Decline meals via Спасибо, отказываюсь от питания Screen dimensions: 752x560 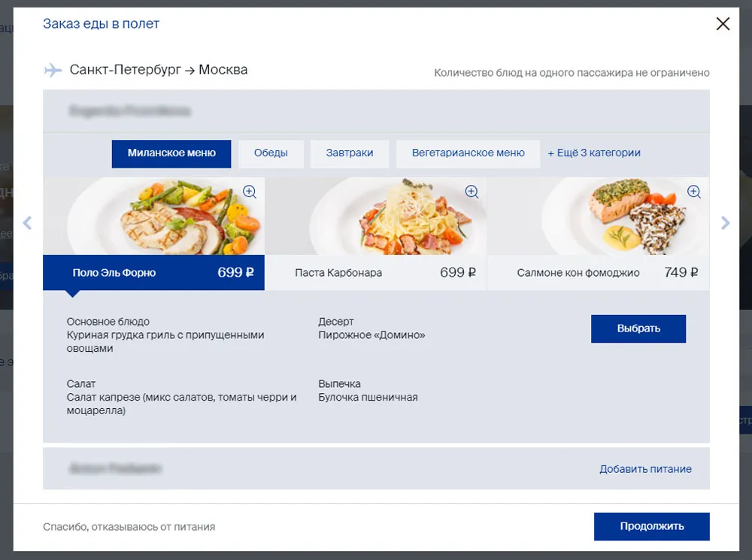(x=129, y=527)
